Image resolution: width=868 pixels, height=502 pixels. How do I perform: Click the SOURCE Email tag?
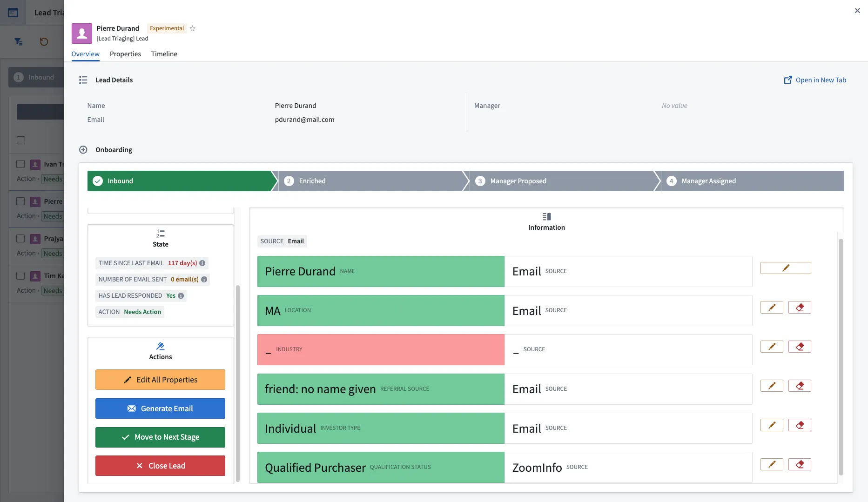tap(282, 241)
